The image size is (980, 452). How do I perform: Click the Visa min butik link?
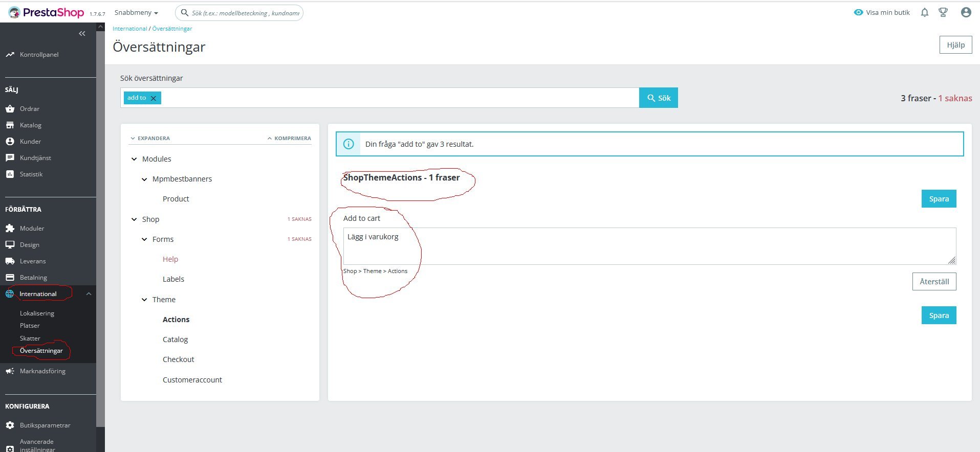[x=888, y=13]
